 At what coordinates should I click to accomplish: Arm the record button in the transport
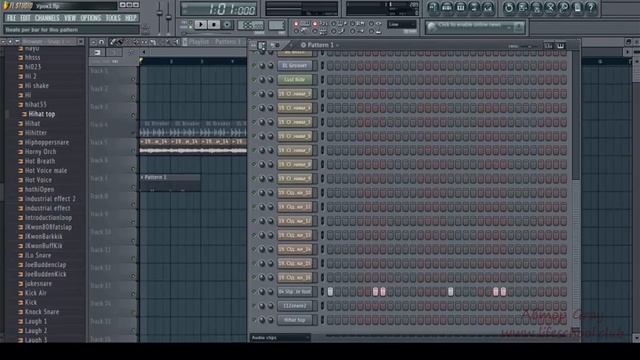click(227, 24)
